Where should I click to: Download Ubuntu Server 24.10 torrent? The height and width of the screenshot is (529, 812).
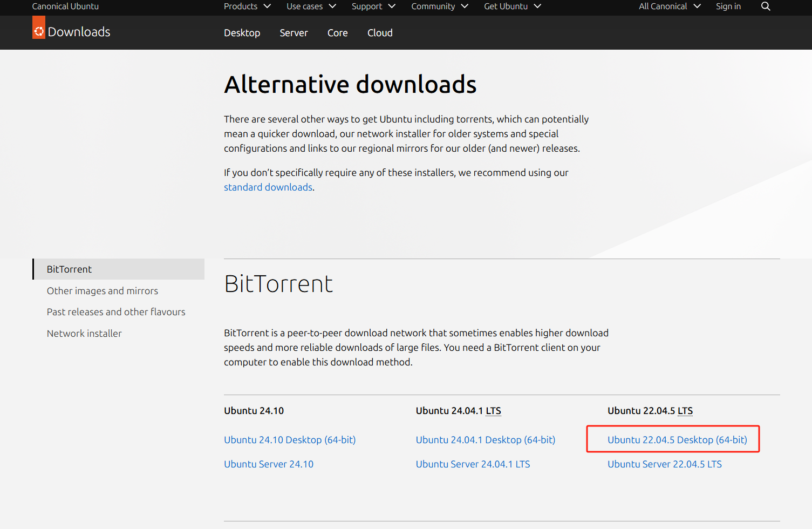click(x=269, y=464)
